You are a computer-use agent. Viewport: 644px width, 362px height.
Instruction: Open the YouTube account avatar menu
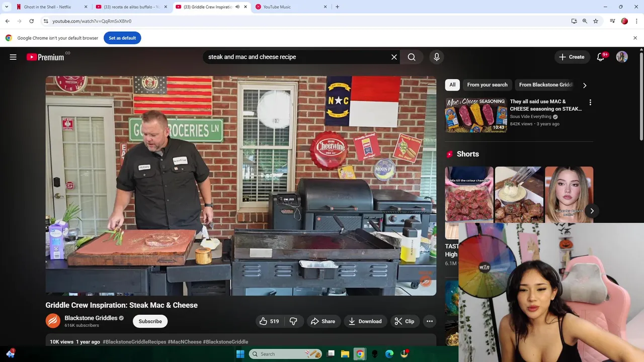(622, 57)
